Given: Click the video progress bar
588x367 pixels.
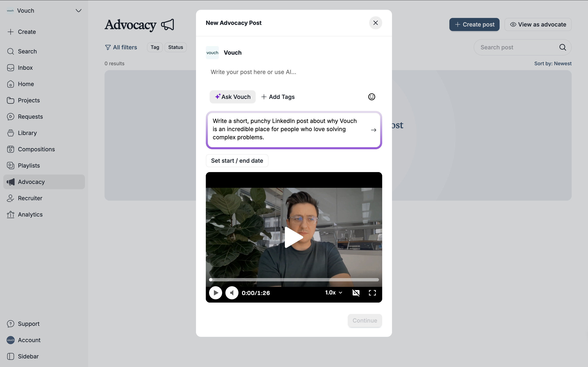Looking at the screenshot, I should pyautogui.click(x=294, y=280).
